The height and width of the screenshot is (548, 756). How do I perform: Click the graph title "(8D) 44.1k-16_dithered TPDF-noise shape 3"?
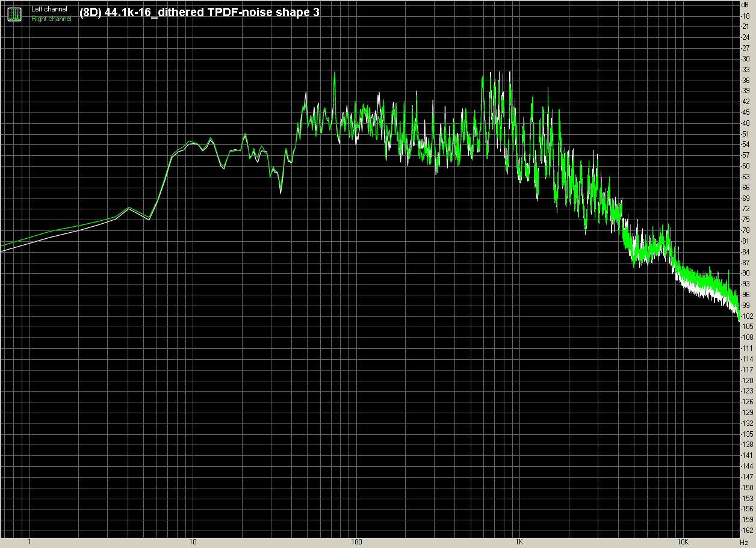199,12
